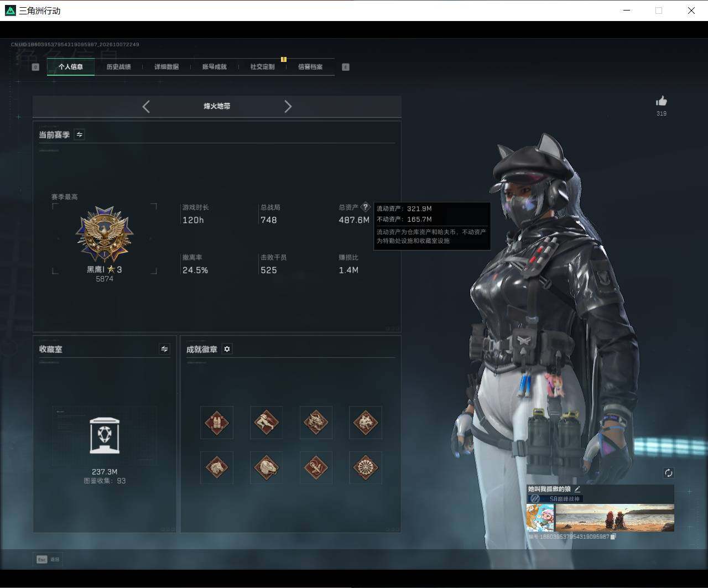Click the swap icon in 收藏室 header
Screen dimensions: 708x588
click(164, 349)
